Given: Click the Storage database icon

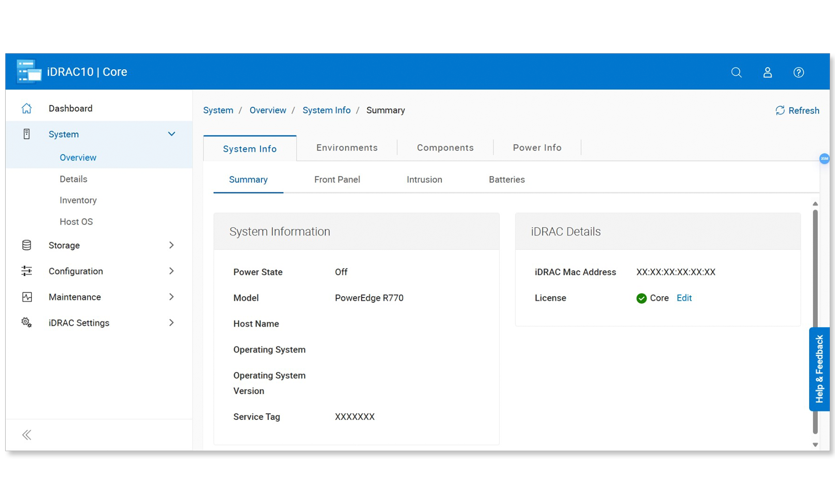Looking at the screenshot, I should tap(26, 245).
